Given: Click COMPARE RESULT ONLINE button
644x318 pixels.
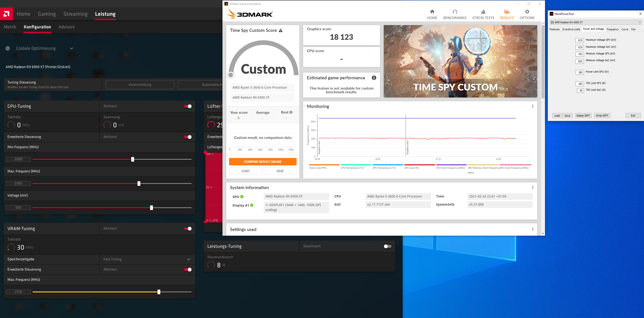Looking at the screenshot, I should pyautogui.click(x=263, y=162).
